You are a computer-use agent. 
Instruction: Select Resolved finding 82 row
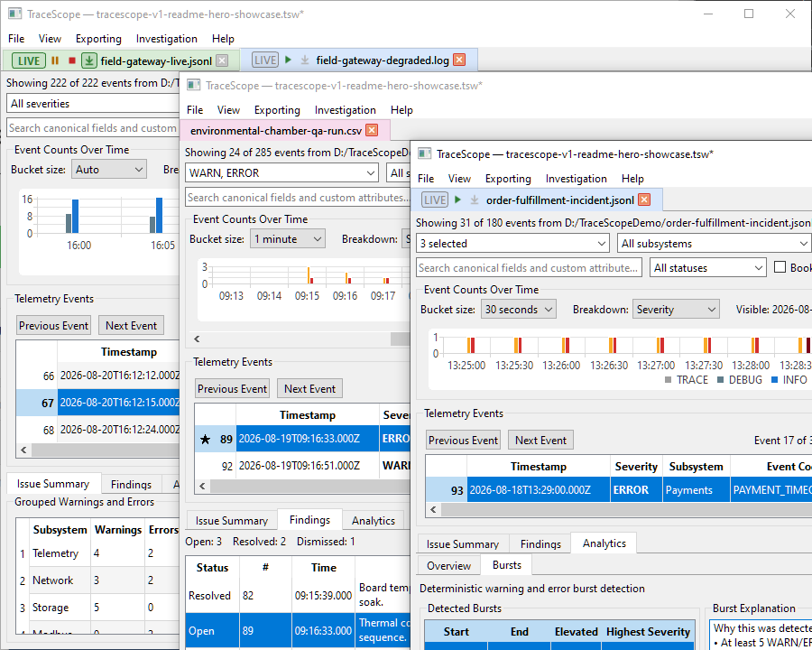tap(298, 596)
